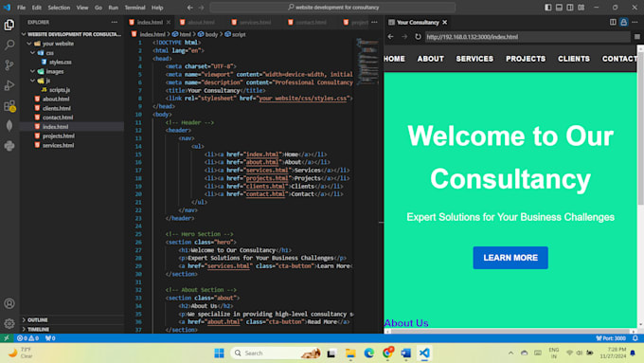Open the Manage settings gear
This screenshot has width=644, height=363.
pyautogui.click(x=9, y=323)
